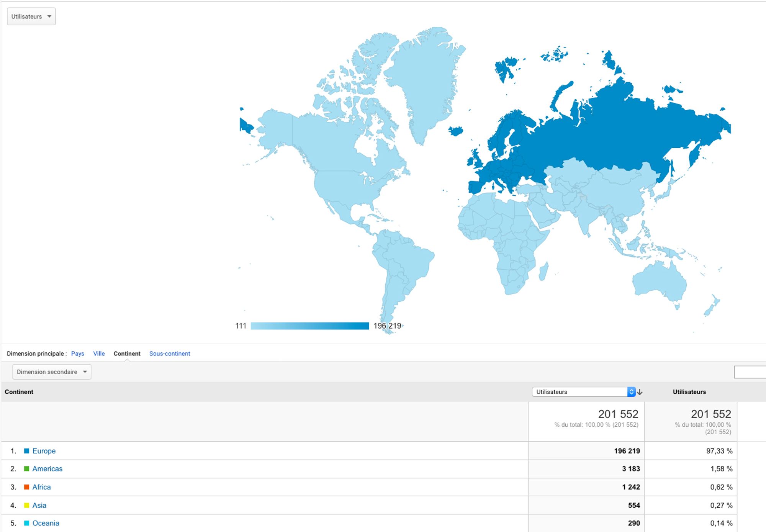Open the Europe continent link
This screenshot has height=532, width=766.
(x=44, y=451)
